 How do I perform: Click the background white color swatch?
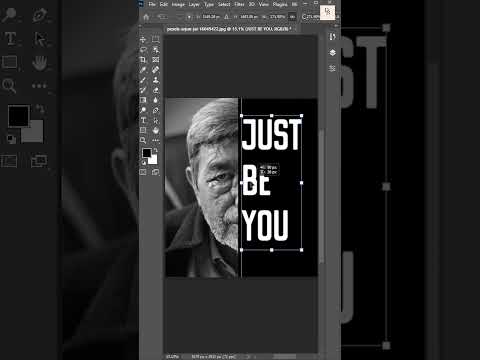(x=153, y=160)
